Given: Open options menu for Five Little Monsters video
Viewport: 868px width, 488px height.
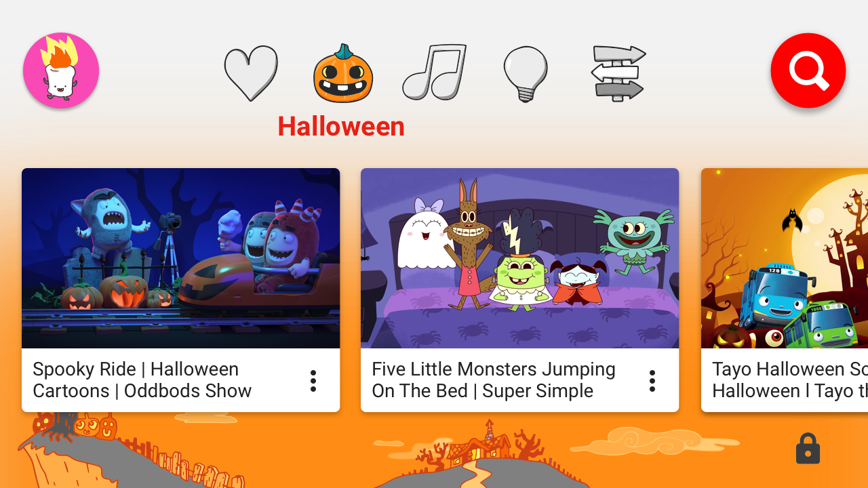Looking at the screenshot, I should (x=652, y=381).
